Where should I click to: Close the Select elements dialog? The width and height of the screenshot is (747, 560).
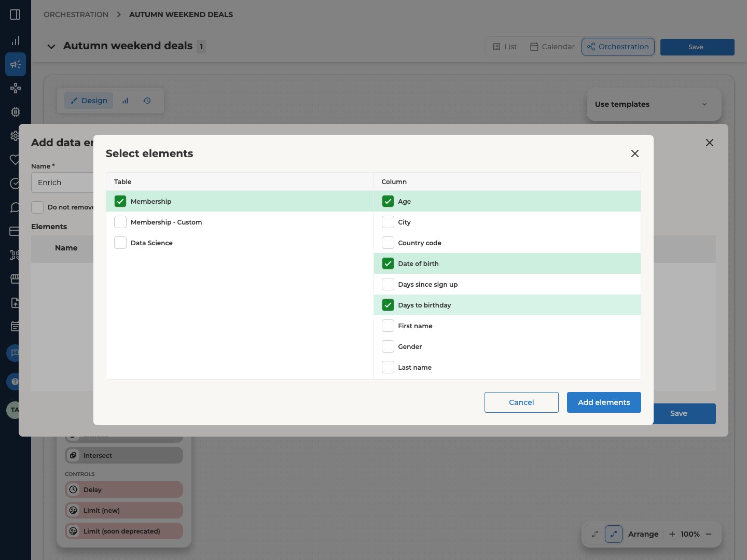(x=634, y=153)
